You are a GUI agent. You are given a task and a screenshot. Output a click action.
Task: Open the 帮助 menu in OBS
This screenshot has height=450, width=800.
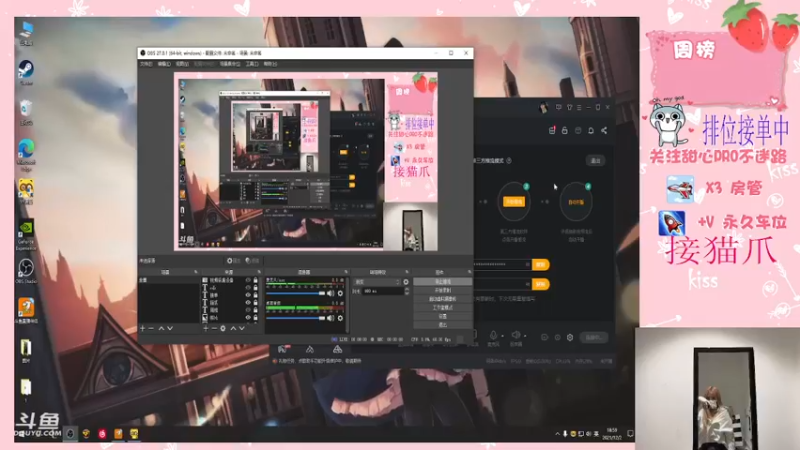point(270,64)
